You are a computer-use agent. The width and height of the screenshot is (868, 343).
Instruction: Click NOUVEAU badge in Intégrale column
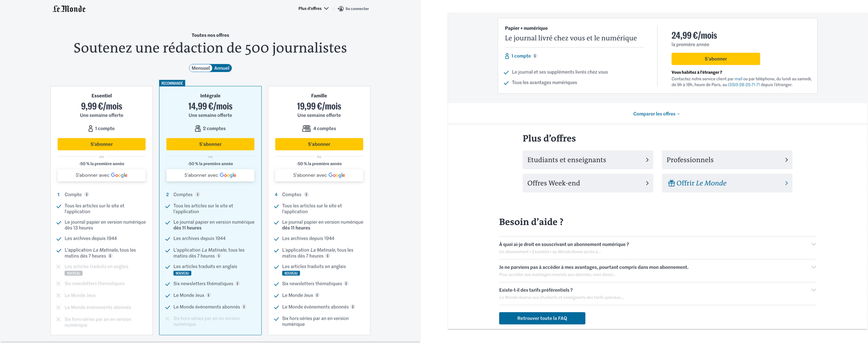point(182,274)
